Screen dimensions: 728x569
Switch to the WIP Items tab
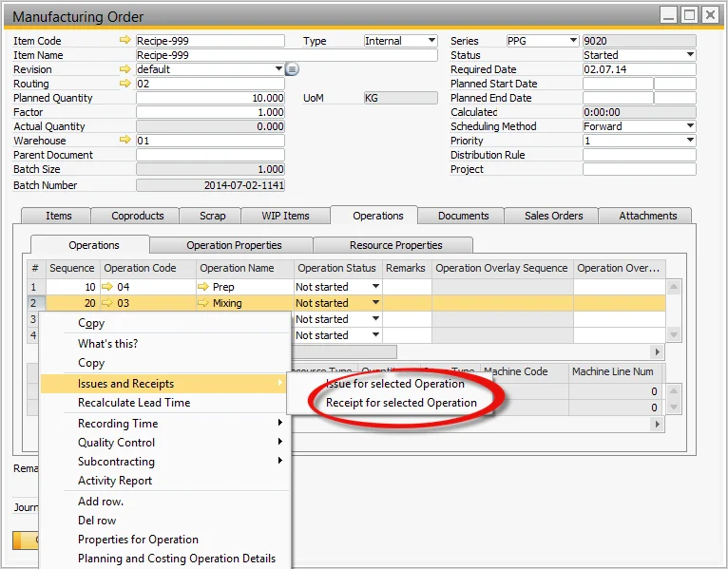click(285, 216)
